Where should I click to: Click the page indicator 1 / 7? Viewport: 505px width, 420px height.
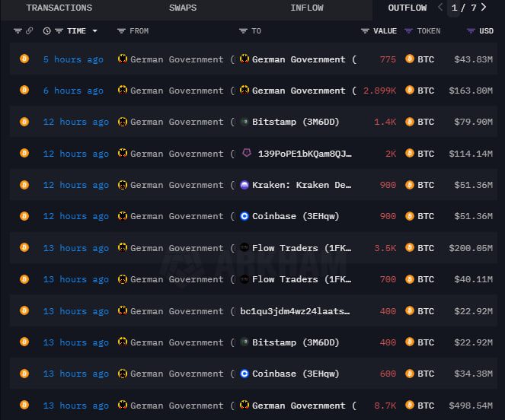[464, 8]
